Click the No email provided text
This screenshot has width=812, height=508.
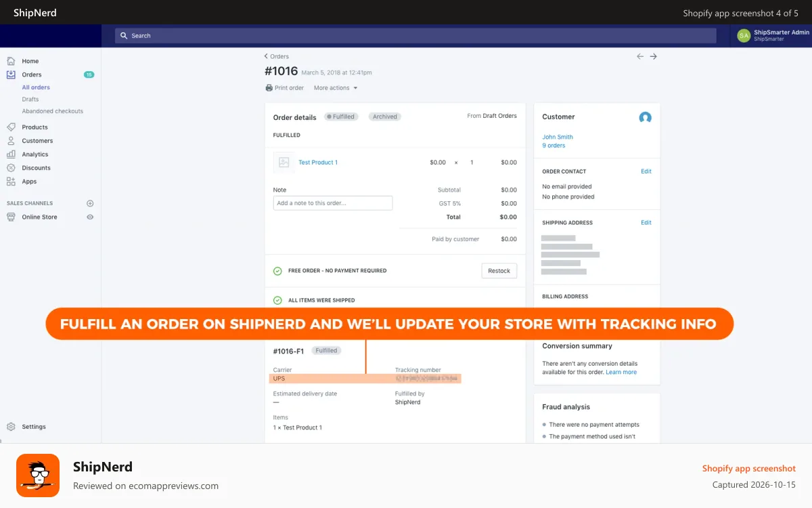[567, 186]
